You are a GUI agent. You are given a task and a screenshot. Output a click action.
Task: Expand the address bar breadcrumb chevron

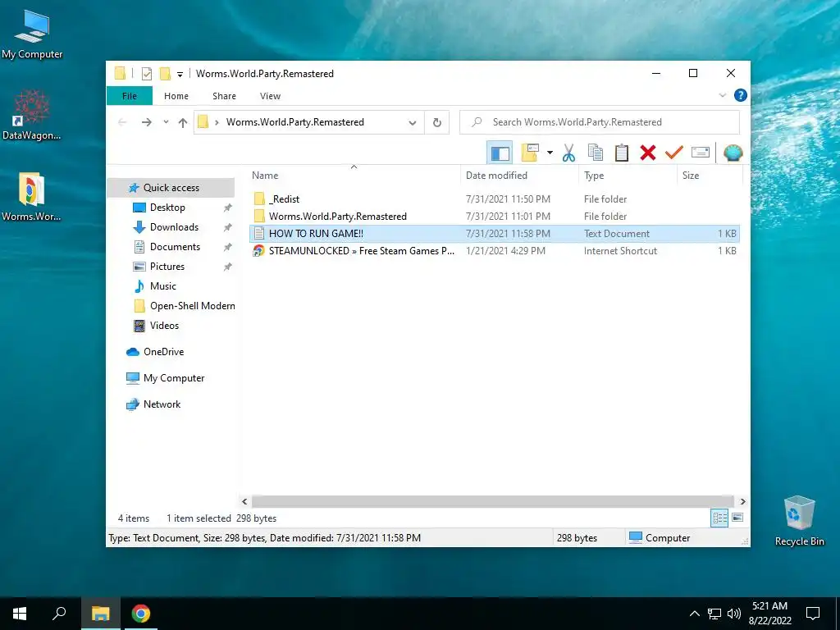point(217,123)
